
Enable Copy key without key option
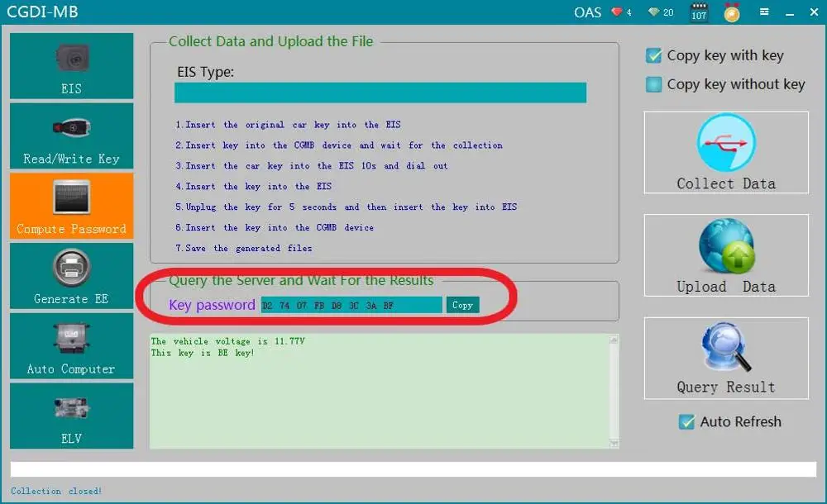[x=653, y=84]
